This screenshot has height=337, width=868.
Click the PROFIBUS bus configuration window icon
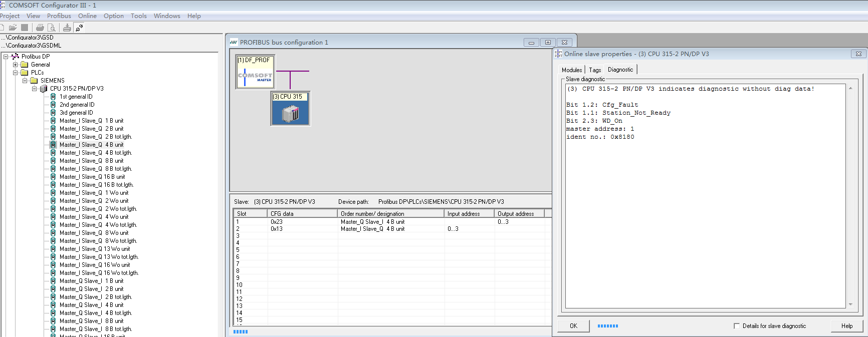[234, 43]
